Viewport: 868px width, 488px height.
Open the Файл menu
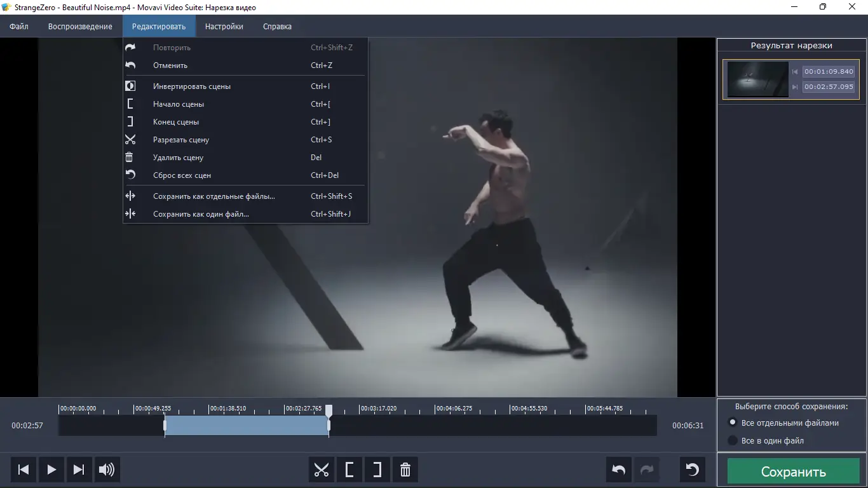19,27
